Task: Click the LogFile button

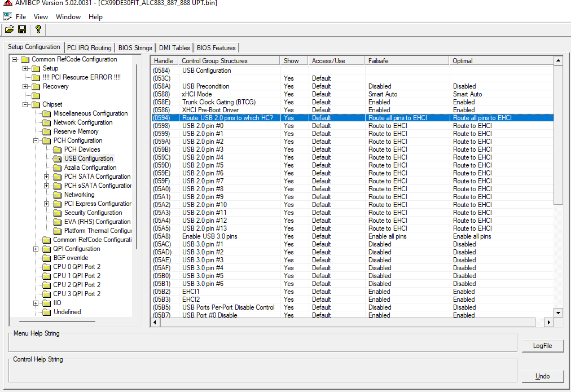Action: coord(543,346)
